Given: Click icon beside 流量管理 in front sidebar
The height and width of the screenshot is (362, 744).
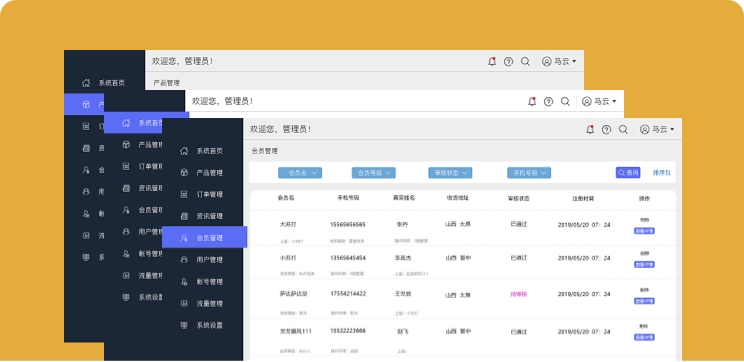Looking at the screenshot, I should tap(184, 304).
